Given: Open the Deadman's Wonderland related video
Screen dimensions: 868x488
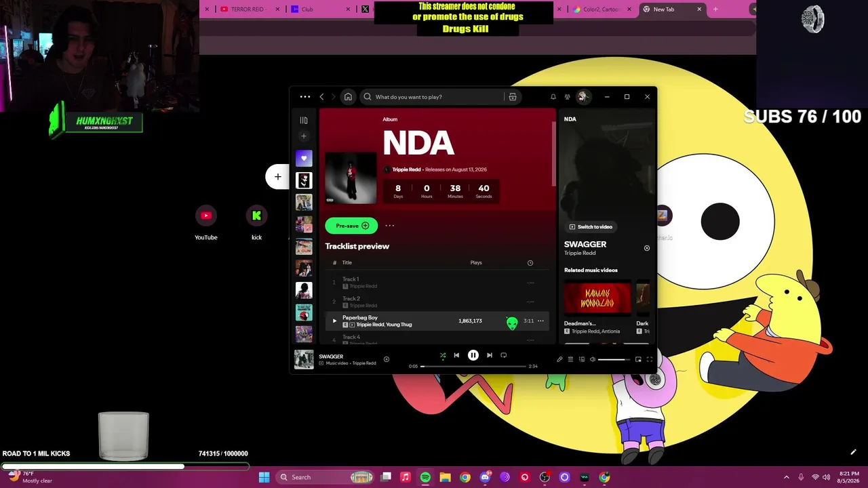Looking at the screenshot, I should [x=597, y=298].
